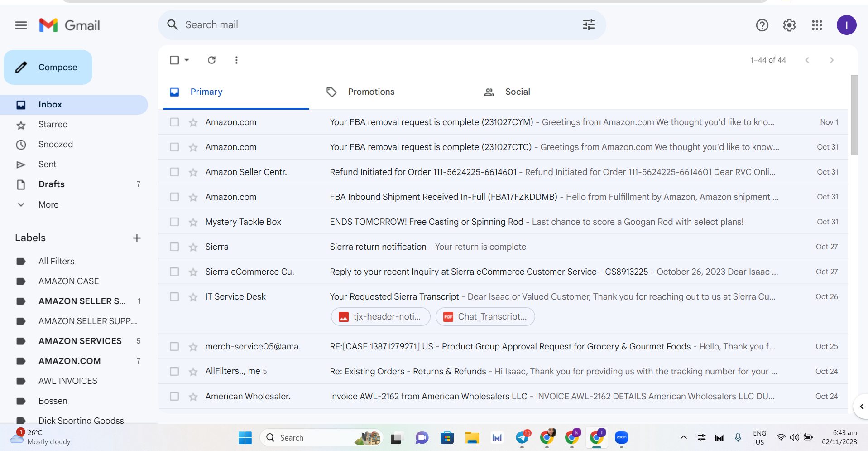
Task: Select the IT Service Desk email checkbox
Action: [x=174, y=296]
